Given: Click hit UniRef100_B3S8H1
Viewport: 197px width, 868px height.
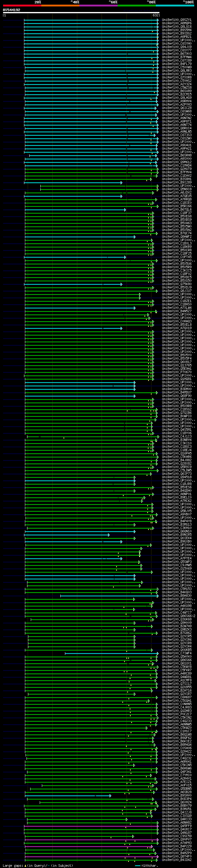Looking at the screenshot, I should tap(176, 179).
